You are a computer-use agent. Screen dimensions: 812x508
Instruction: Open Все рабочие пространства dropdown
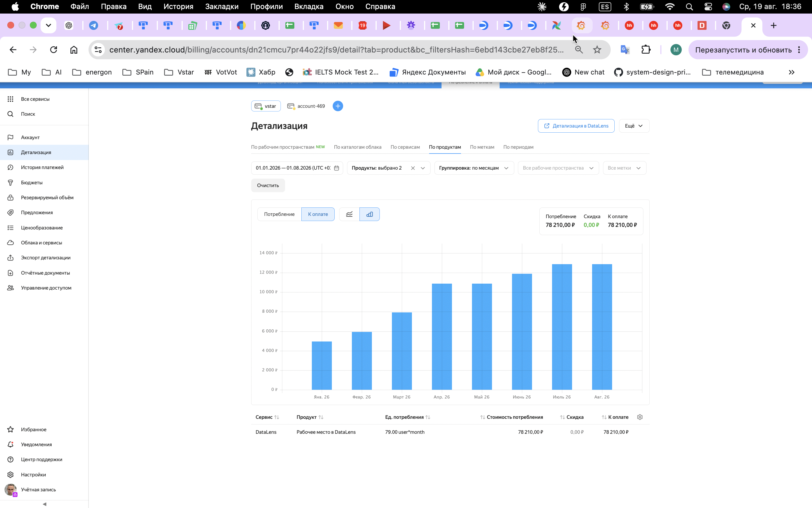[558, 168]
